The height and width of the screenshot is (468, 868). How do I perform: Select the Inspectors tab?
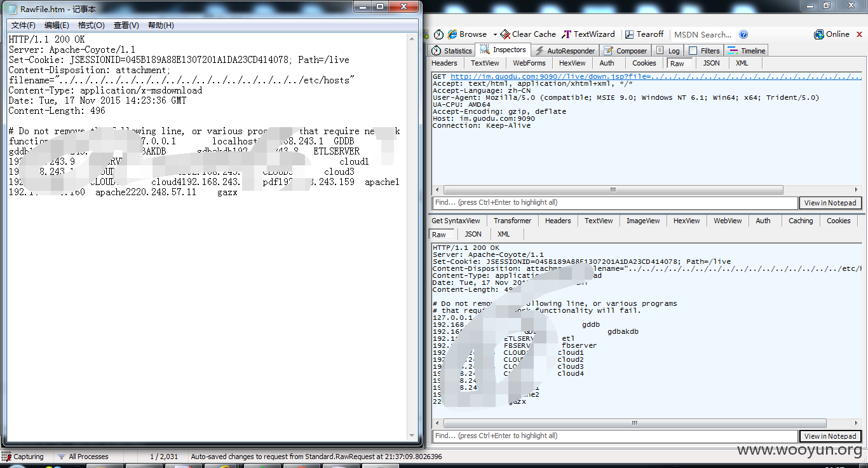coord(503,50)
